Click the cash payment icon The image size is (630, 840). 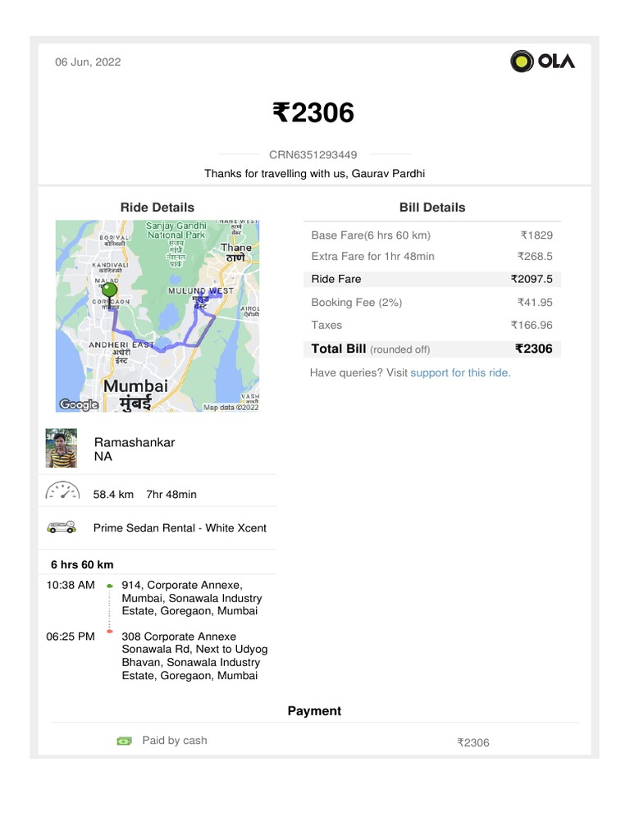click(124, 741)
